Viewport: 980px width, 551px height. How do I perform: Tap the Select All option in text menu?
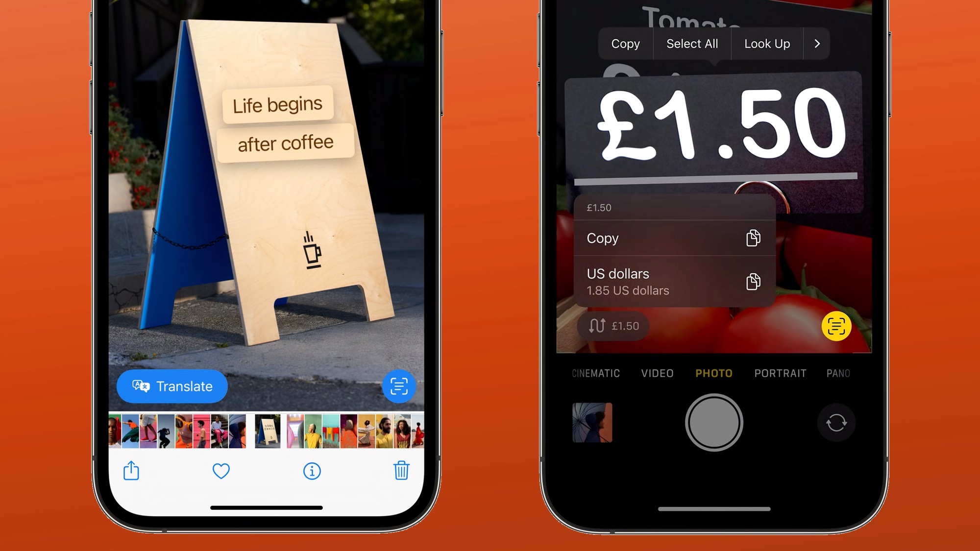point(692,44)
